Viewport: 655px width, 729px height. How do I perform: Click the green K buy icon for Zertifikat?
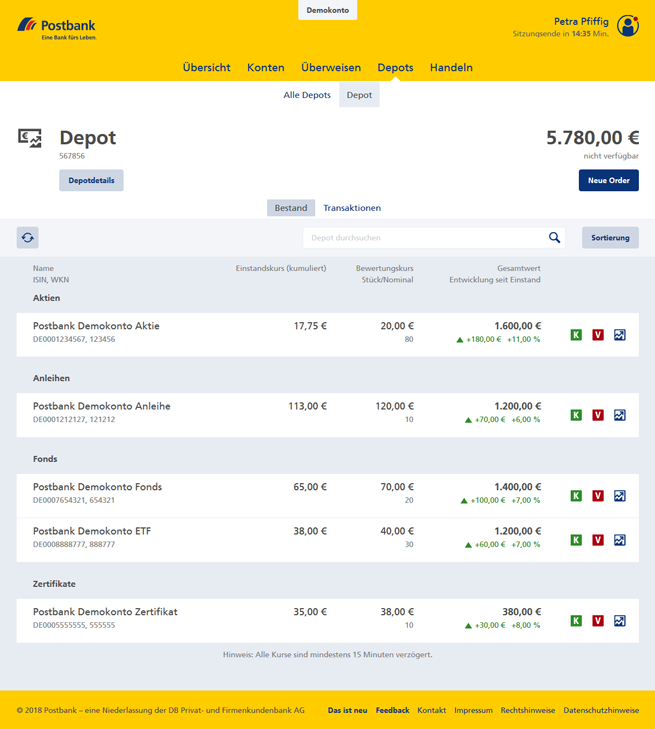point(576,621)
